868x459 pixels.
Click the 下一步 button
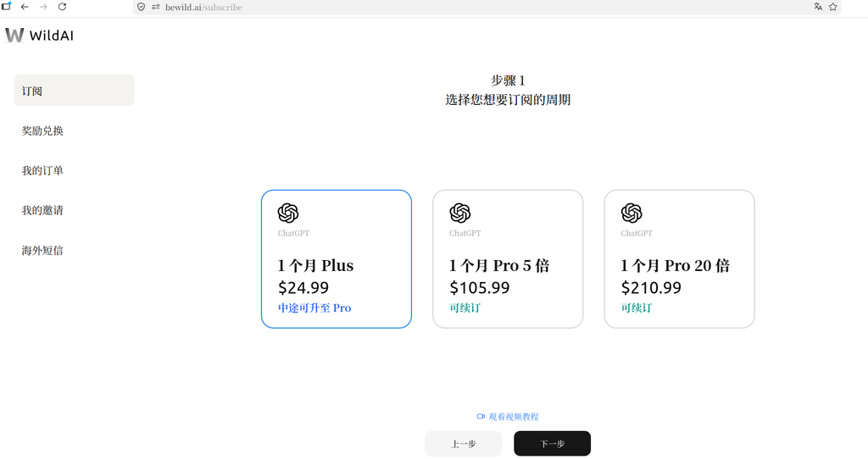point(552,444)
